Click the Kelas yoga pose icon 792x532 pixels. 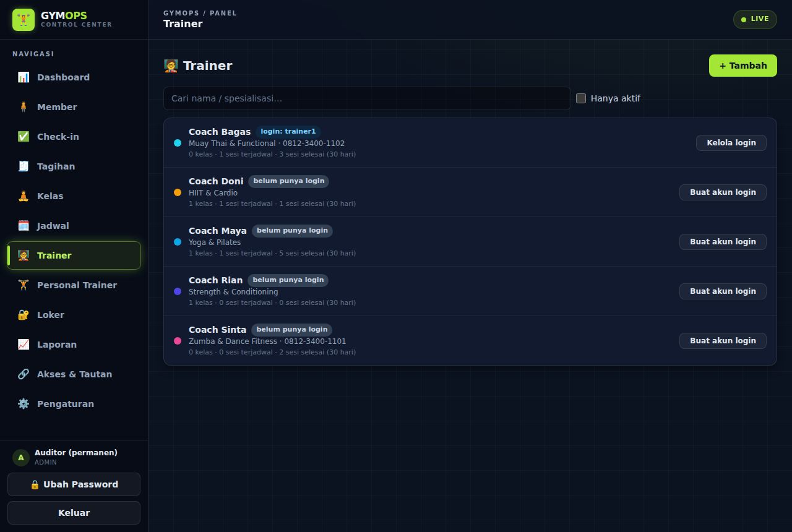tap(24, 196)
